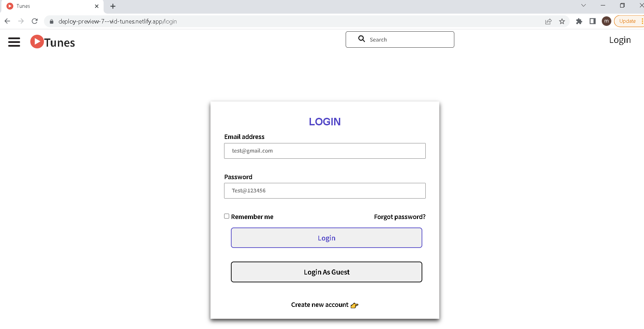Click the Tunes play-button logo
Image resolution: width=644 pixels, height=329 pixels.
37,42
